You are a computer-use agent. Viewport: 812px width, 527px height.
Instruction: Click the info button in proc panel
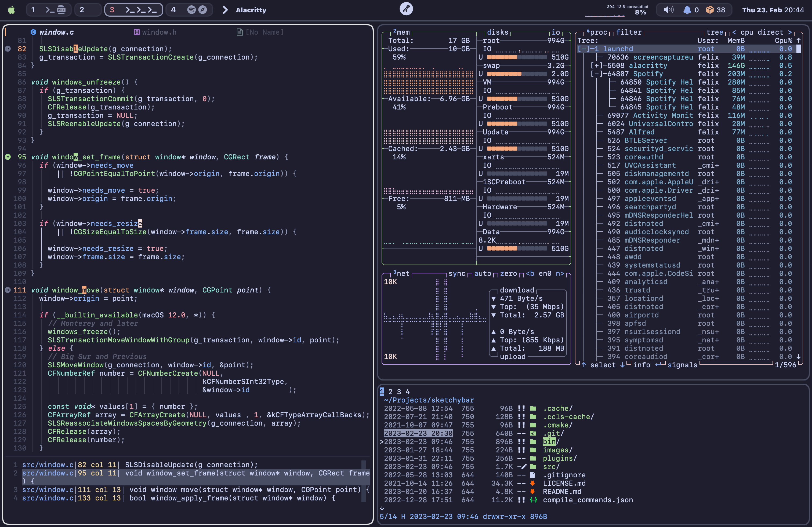[641, 365]
